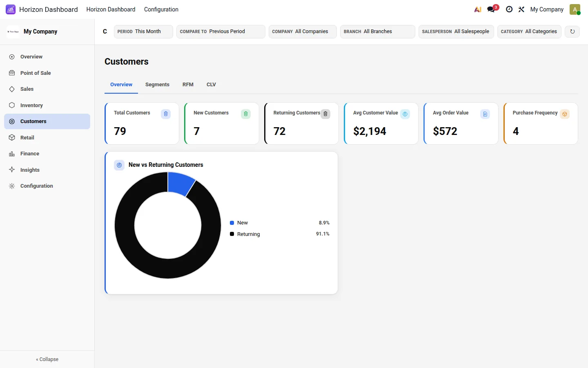Image resolution: width=588 pixels, height=368 pixels.
Task: Click the Avg Customer Value card icon
Action: coord(405,114)
